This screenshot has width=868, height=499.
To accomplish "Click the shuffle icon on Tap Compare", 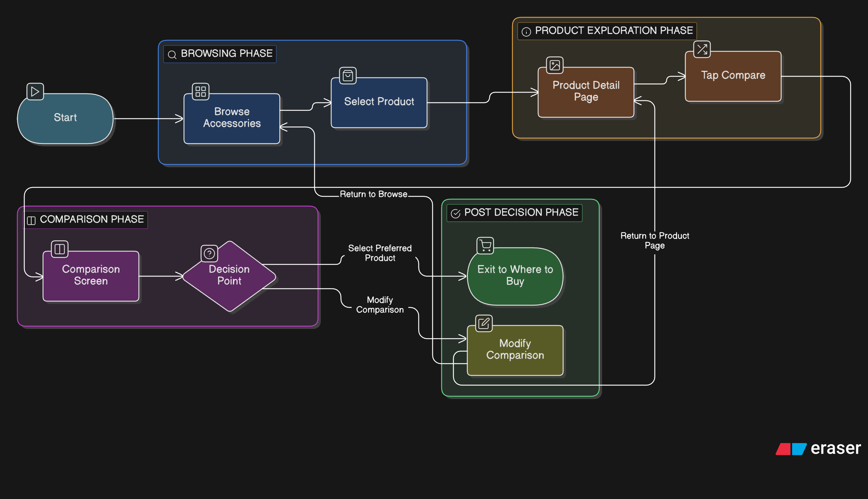I will click(x=702, y=49).
